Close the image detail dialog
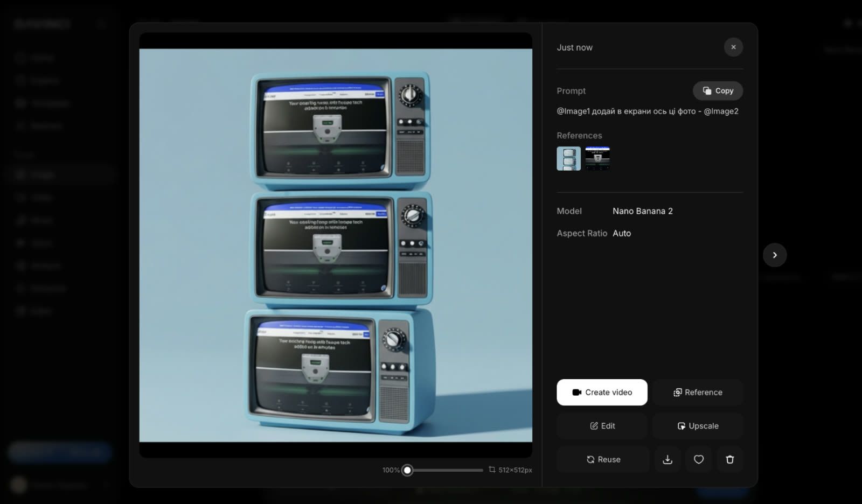The height and width of the screenshot is (504, 862). coord(733,47)
